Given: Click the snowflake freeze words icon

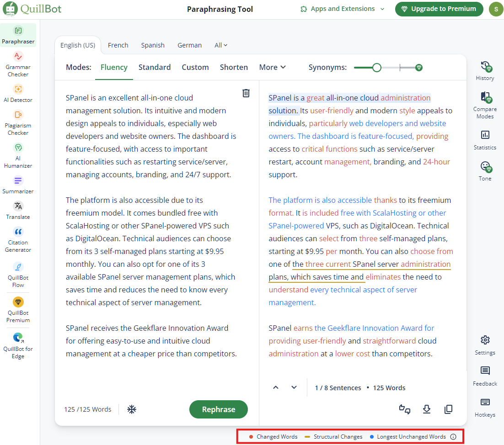Looking at the screenshot, I should pyautogui.click(x=132, y=409).
